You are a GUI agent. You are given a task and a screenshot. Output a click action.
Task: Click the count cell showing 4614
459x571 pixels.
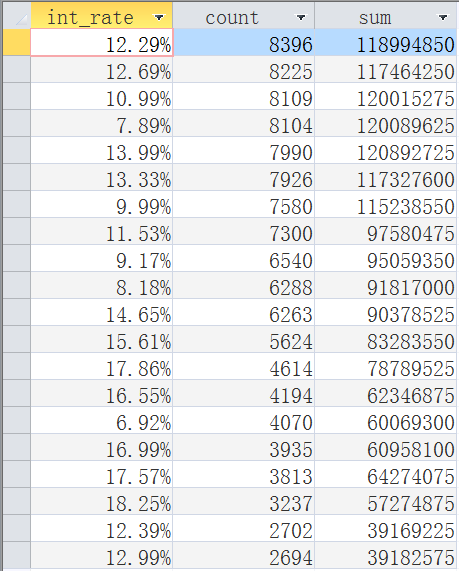click(244, 366)
